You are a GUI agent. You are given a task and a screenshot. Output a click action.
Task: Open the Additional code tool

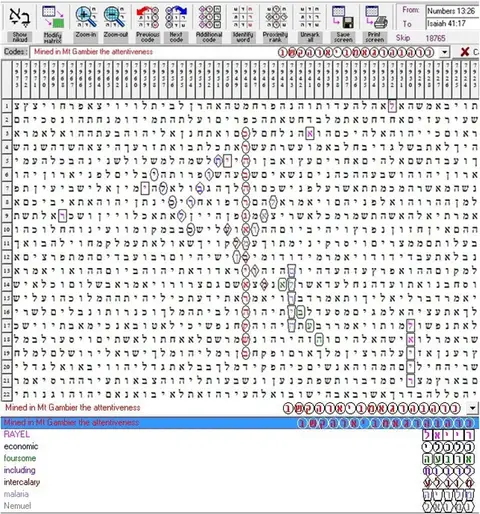(209, 24)
